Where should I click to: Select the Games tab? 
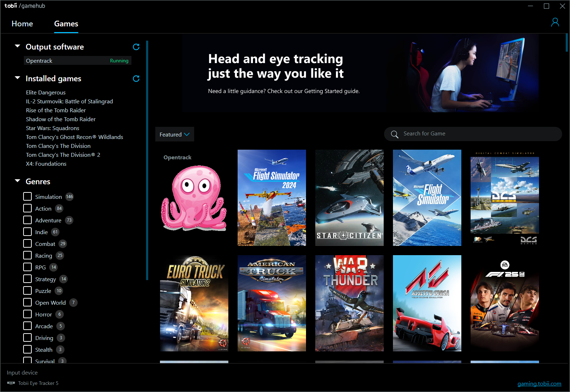(x=66, y=24)
